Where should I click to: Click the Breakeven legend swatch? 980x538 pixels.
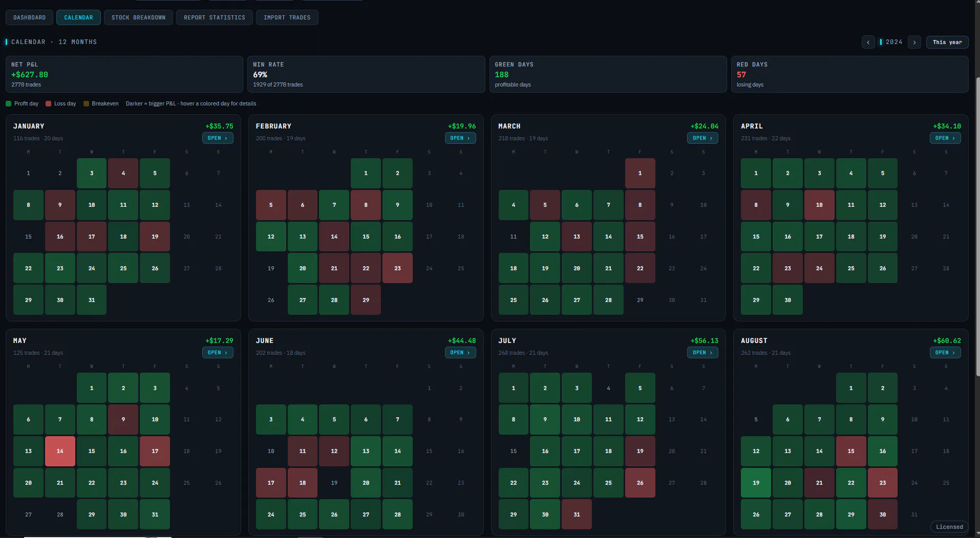tap(86, 103)
